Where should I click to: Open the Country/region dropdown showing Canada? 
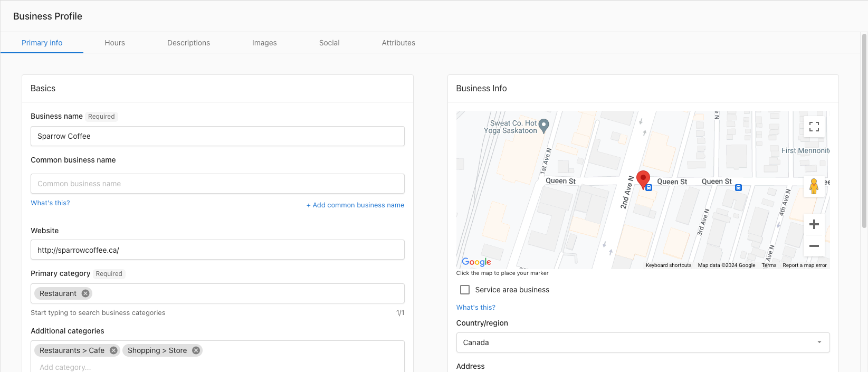tap(643, 342)
